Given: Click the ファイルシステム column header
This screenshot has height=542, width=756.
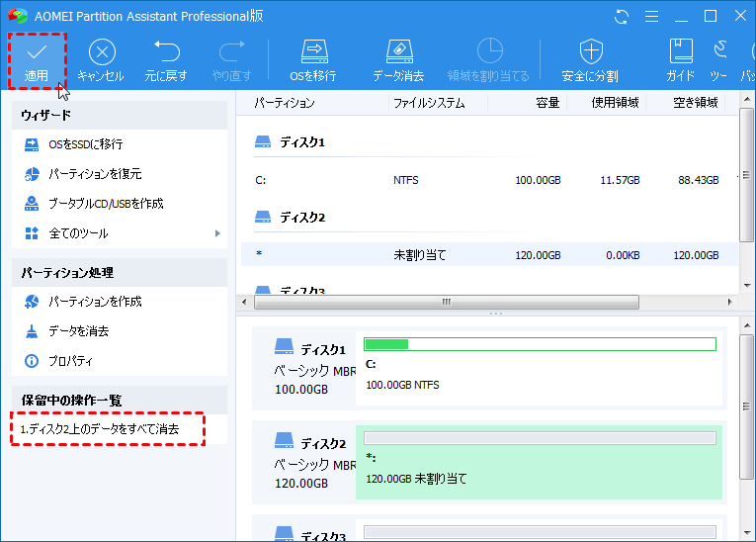Looking at the screenshot, I should pos(429,103).
